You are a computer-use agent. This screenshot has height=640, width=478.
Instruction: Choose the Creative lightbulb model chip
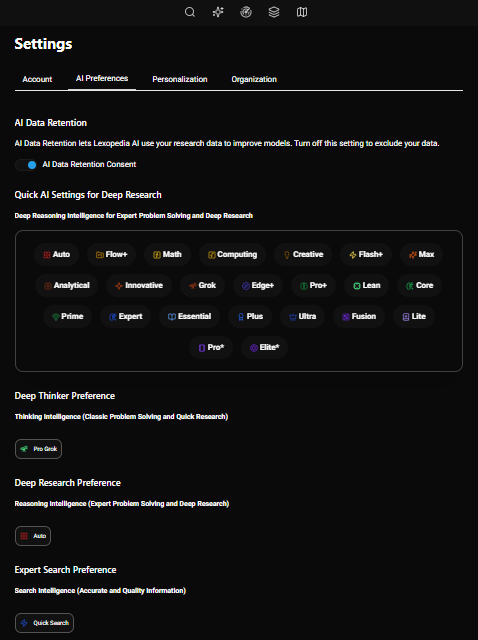303,254
